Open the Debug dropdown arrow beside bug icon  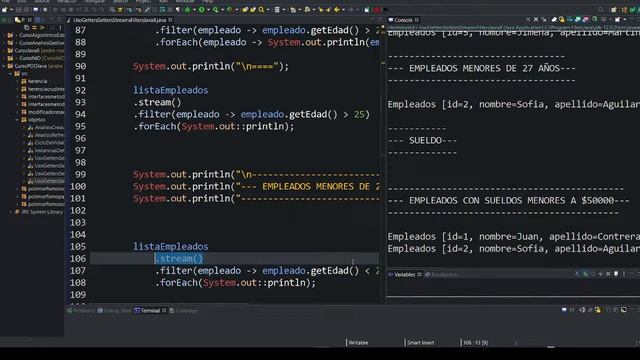[x=194, y=9]
